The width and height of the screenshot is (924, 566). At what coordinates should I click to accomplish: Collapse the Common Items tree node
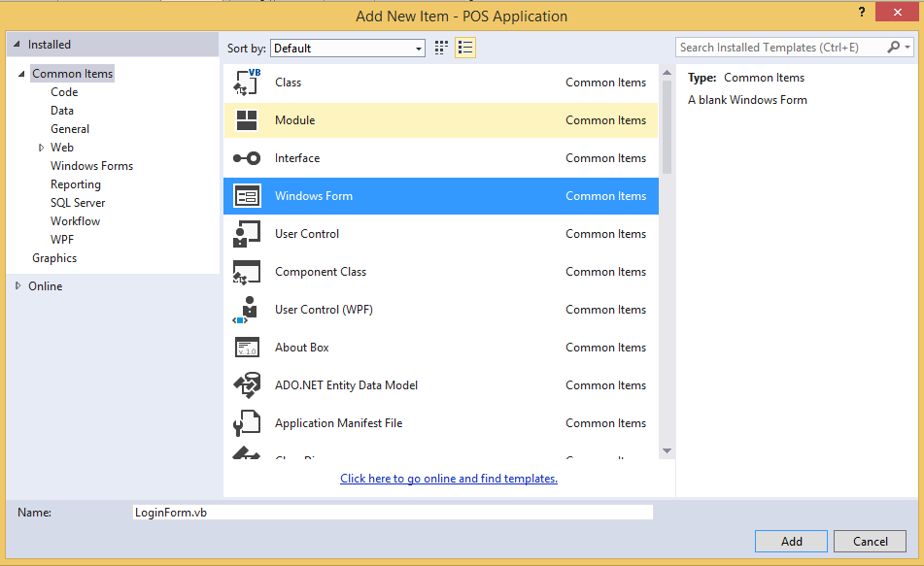click(x=21, y=74)
